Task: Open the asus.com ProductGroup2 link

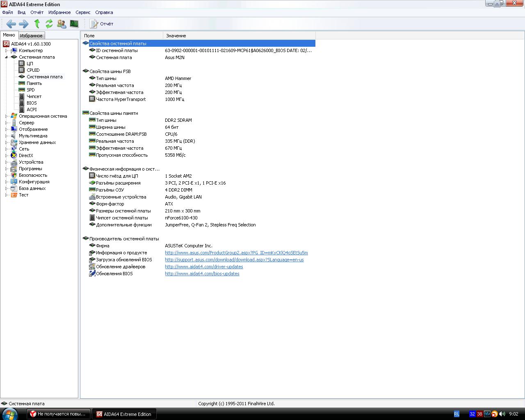Action: pos(236,253)
